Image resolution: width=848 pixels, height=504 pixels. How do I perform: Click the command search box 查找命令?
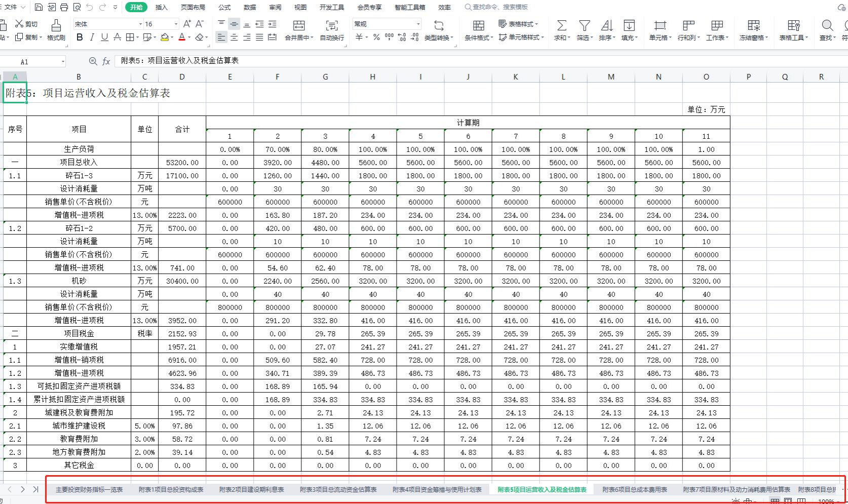499,7
